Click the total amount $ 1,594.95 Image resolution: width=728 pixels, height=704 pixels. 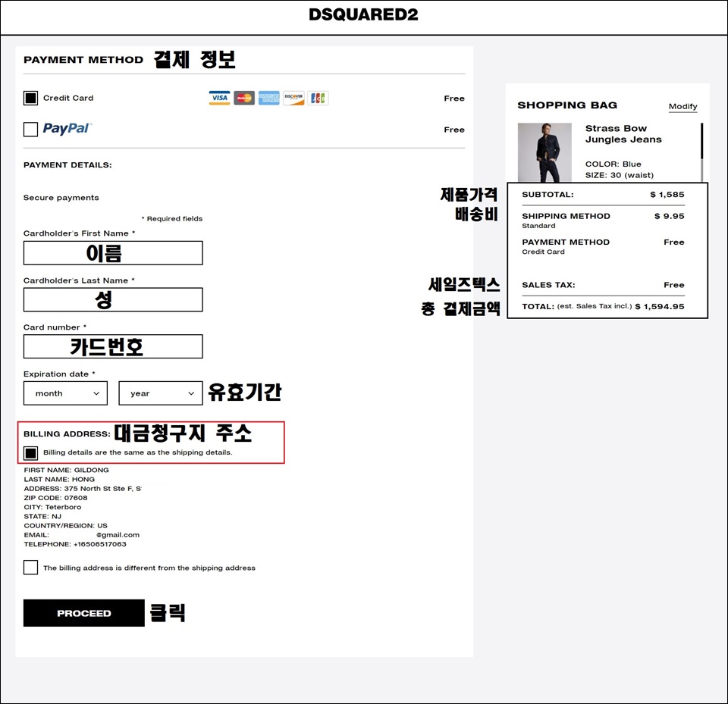(660, 306)
